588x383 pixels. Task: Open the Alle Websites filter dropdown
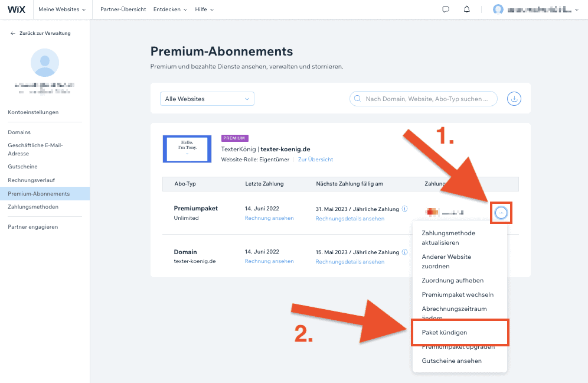point(207,99)
